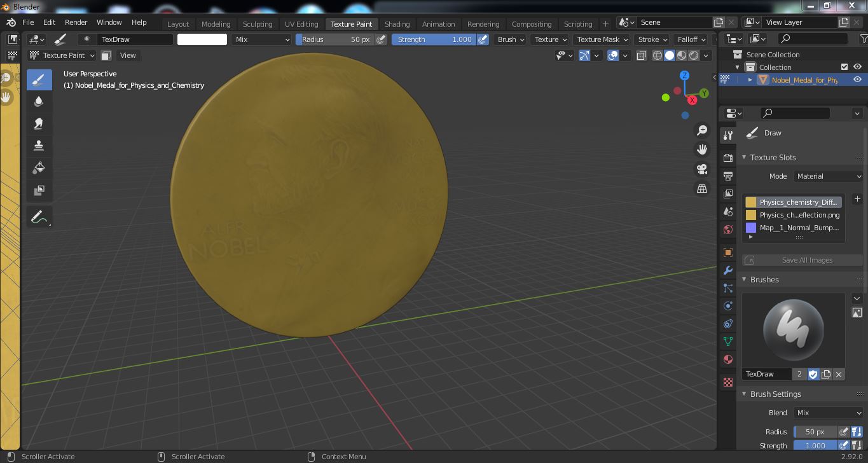Duplicate the TexDraw brush

pyautogui.click(x=826, y=374)
